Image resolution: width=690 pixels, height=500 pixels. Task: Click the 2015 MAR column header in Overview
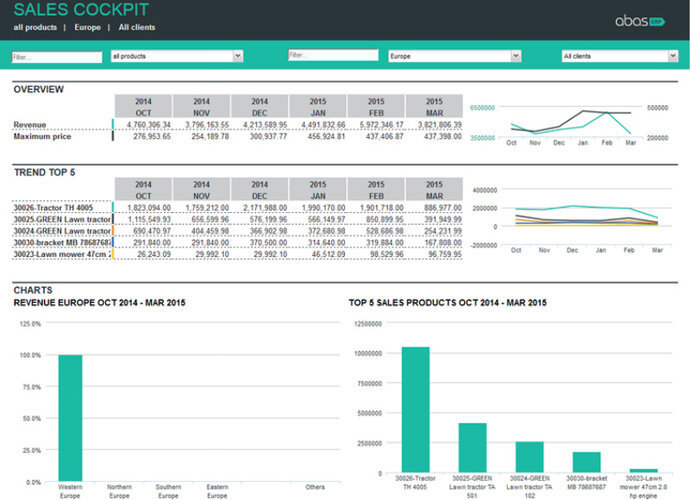(x=433, y=107)
